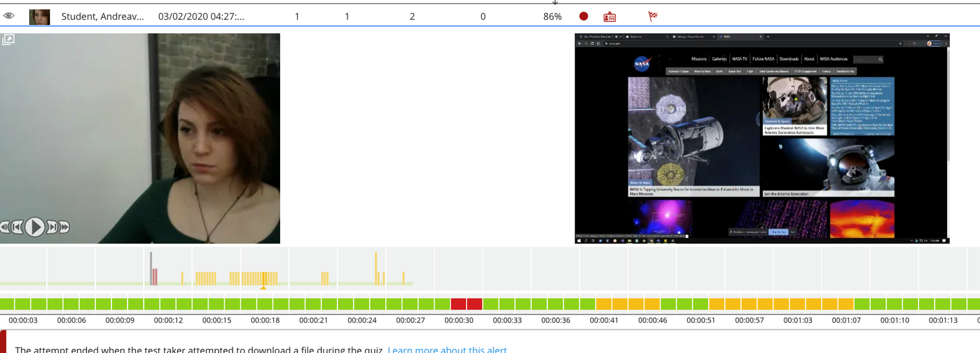Open the student's profile photo thumbnail
980x353 pixels.
39,17
